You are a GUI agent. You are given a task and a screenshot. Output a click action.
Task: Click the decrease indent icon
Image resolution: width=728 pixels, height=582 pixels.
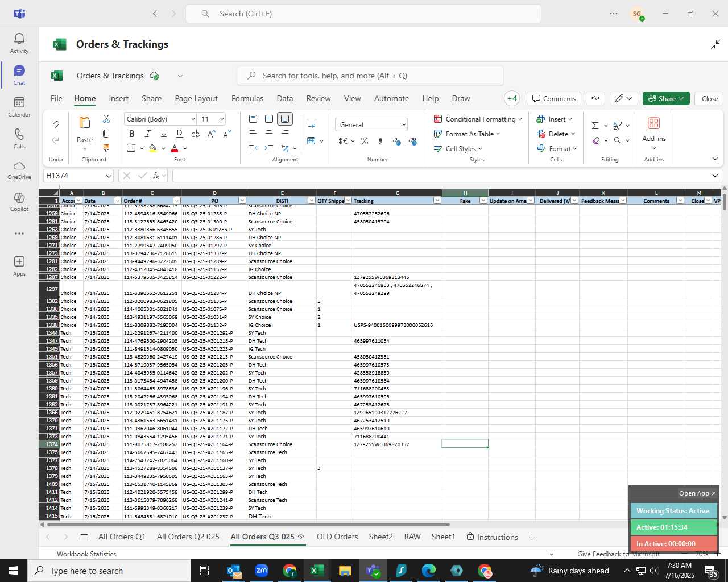click(x=253, y=148)
